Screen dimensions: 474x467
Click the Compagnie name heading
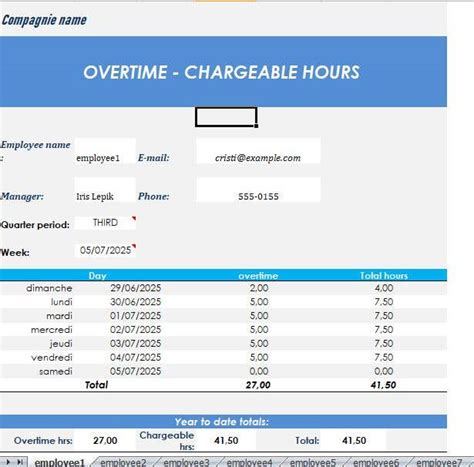coord(44,20)
